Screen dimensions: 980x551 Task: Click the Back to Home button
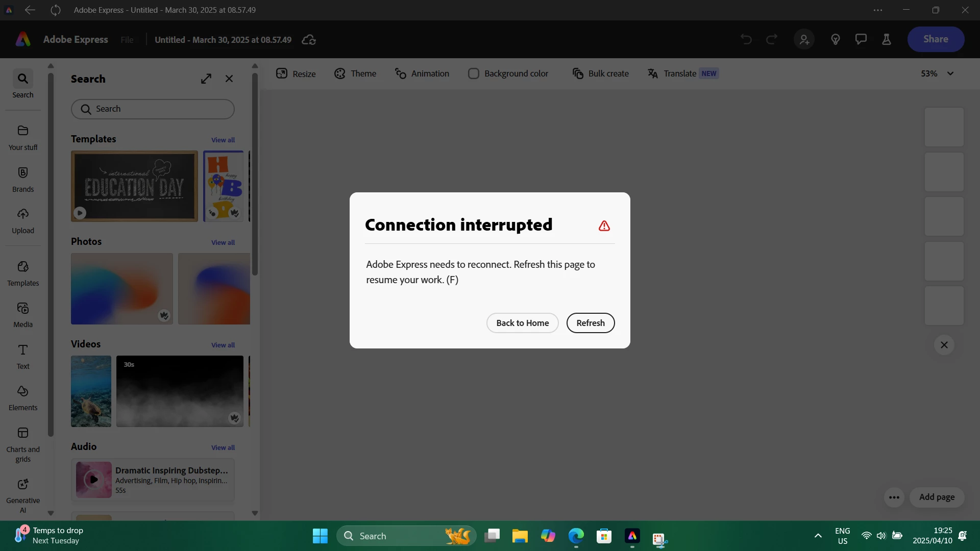point(522,323)
